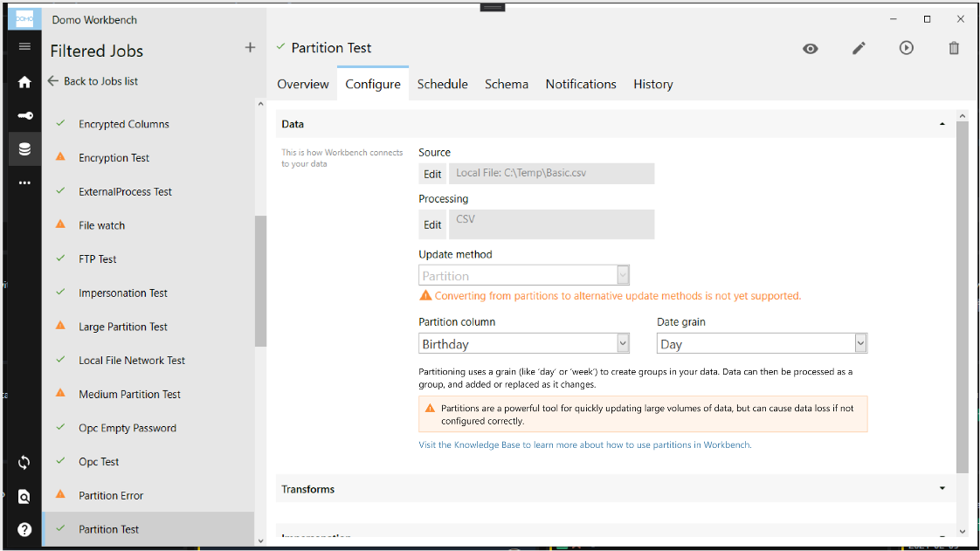The image size is (980, 551).
Task: Click the sync refresh icon near sidebar bottom
Action: (24, 462)
